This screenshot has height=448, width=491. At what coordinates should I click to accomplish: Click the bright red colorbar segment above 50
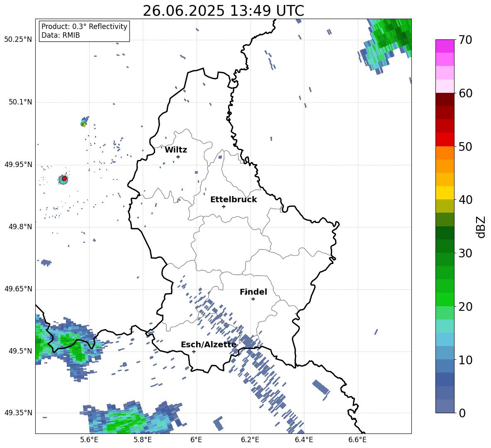click(x=445, y=140)
